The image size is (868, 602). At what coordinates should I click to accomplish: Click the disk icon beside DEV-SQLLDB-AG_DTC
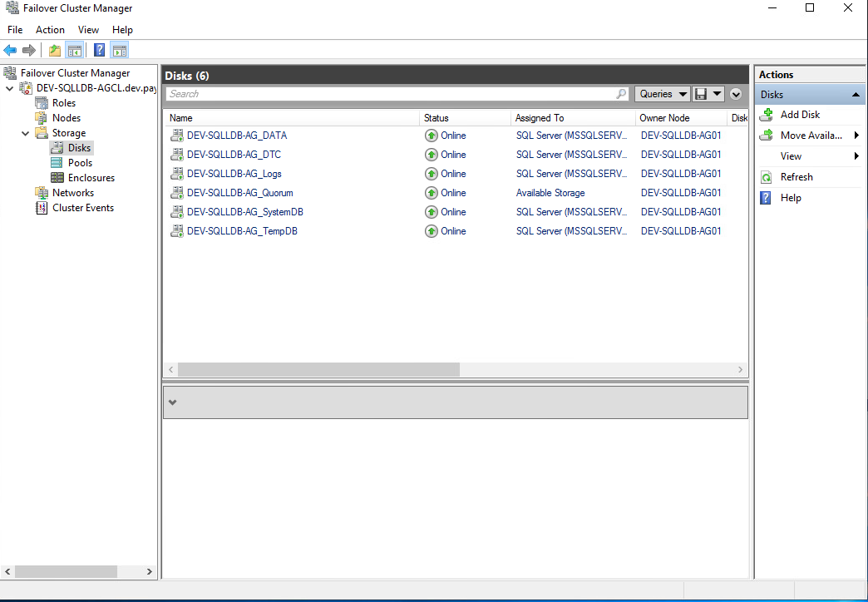click(176, 155)
